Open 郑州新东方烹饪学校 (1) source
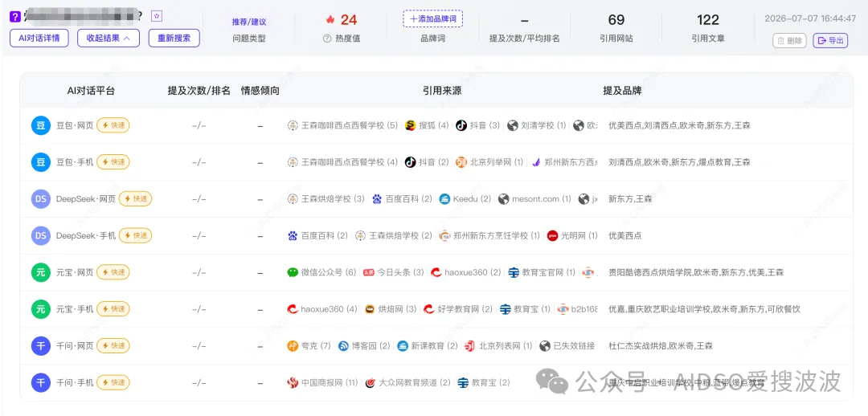 [489, 235]
